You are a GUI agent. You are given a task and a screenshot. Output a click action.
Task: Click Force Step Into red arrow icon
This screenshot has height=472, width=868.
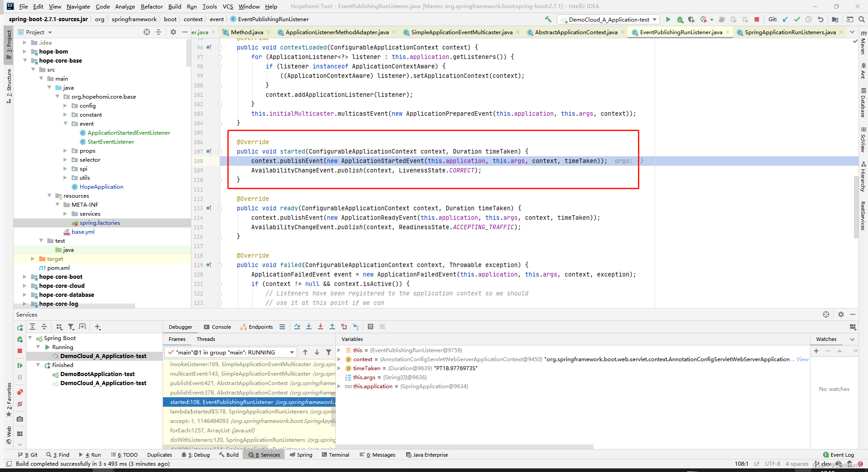pyautogui.click(x=321, y=327)
